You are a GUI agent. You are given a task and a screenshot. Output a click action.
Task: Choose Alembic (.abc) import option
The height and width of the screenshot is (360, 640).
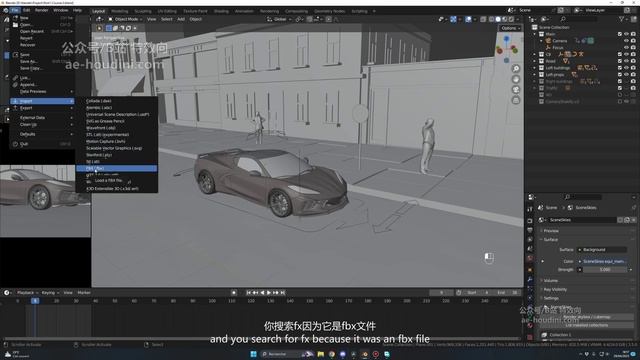tap(116, 107)
